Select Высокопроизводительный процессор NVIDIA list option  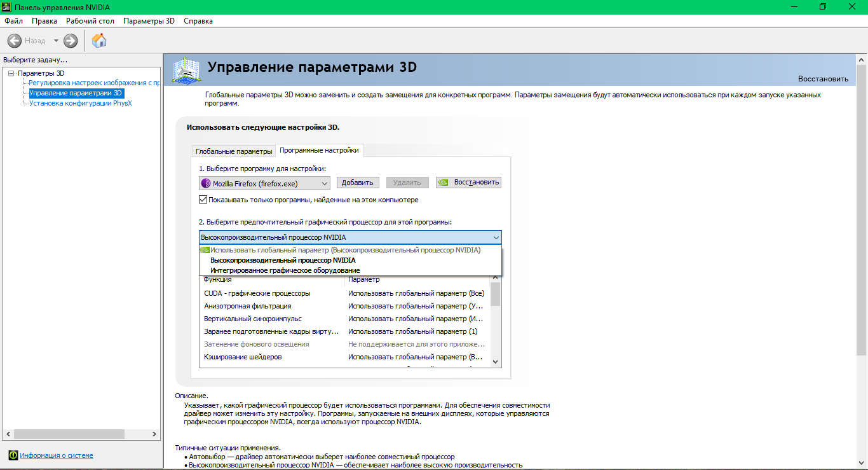click(x=350, y=260)
